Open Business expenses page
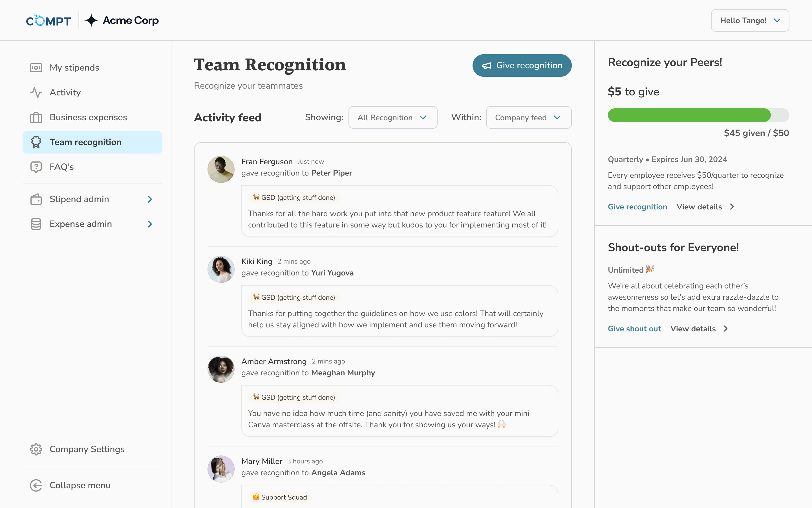This screenshot has width=812, height=508. point(92,117)
